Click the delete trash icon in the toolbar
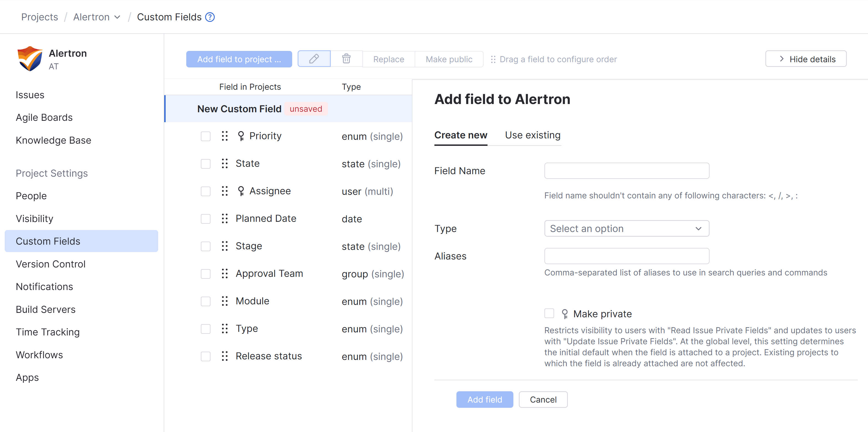The height and width of the screenshot is (432, 868). click(x=346, y=59)
